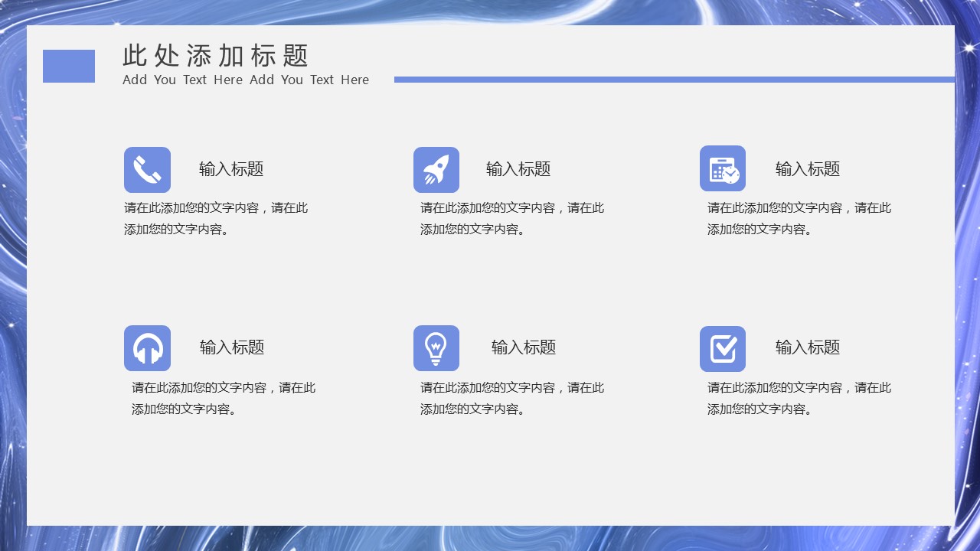Select the headphones icon
This screenshot has width=980, height=551.
pyautogui.click(x=147, y=348)
